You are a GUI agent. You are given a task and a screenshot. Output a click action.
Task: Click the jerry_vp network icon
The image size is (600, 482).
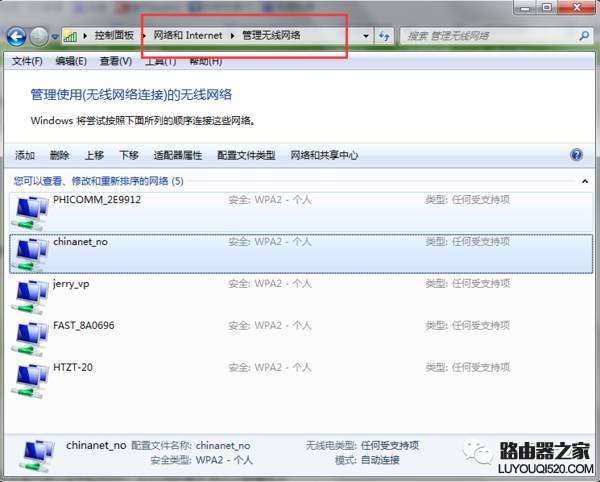(30, 296)
